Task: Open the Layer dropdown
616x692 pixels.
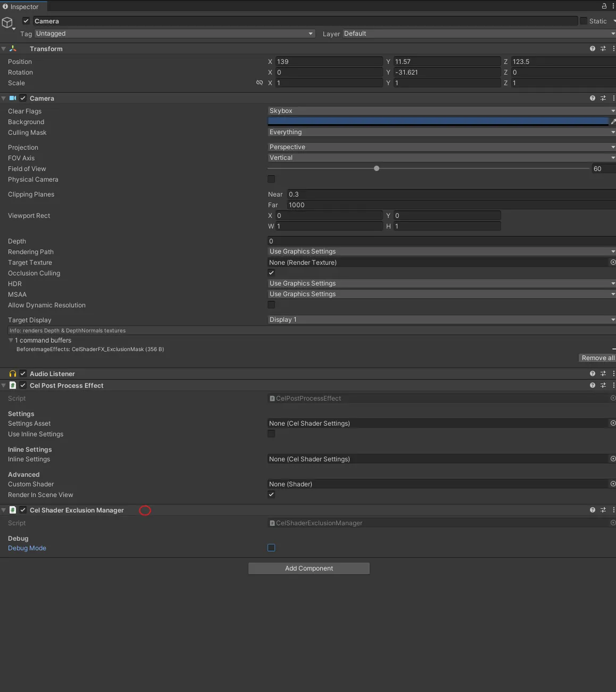Action: pos(479,34)
